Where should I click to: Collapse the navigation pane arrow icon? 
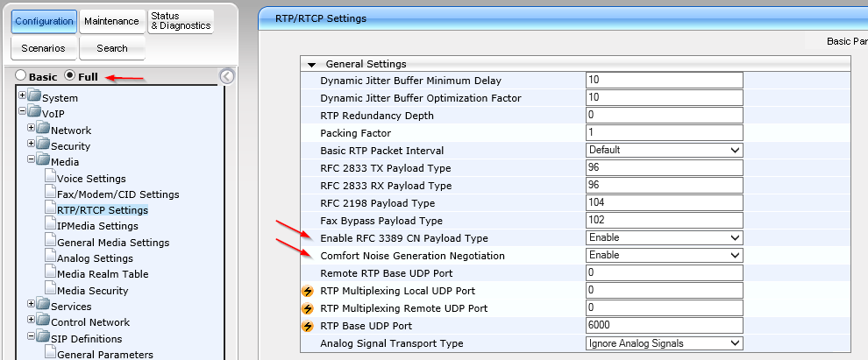pyautogui.click(x=226, y=77)
